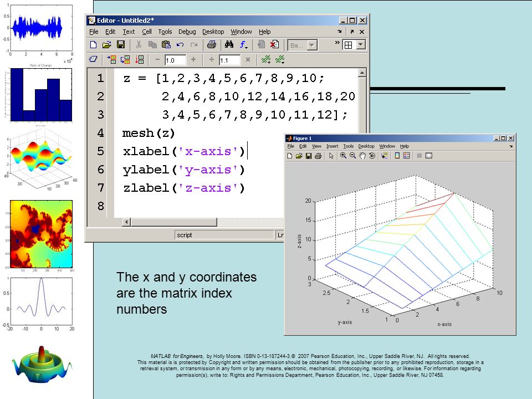
Task: Click the Editor undock arrow icon
Action: click(352, 32)
